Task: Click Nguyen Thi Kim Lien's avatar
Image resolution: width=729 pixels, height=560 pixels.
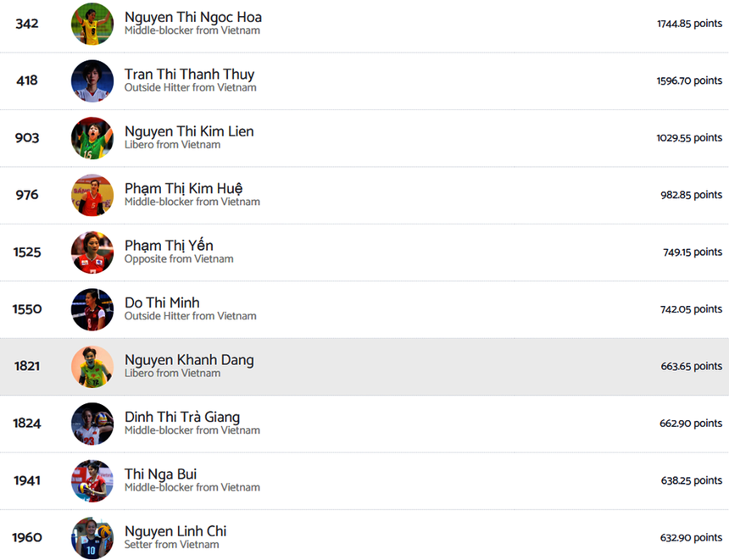Action: tap(92, 138)
